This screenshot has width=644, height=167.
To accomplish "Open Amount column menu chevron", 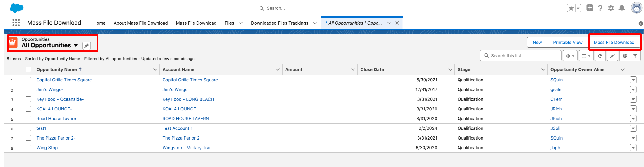I will tap(353, 70).
